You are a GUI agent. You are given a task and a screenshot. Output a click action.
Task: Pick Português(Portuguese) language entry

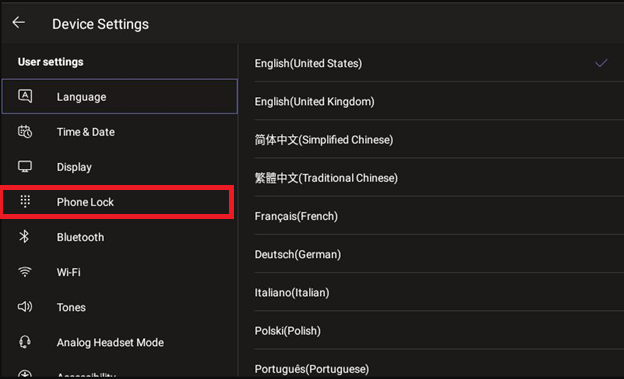click(439, 367)
